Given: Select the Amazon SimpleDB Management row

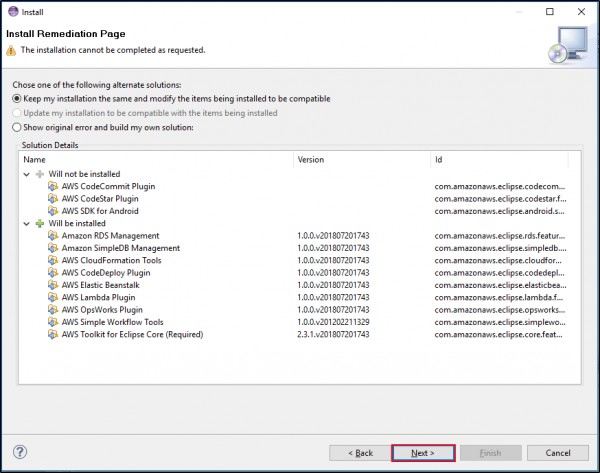Looking at the screenshot, I should click(300, 248).
